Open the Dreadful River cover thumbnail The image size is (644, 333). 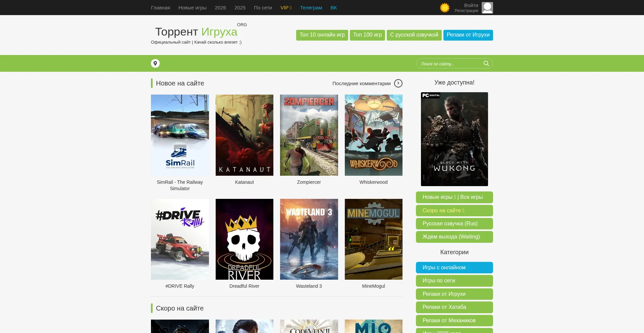245,239
